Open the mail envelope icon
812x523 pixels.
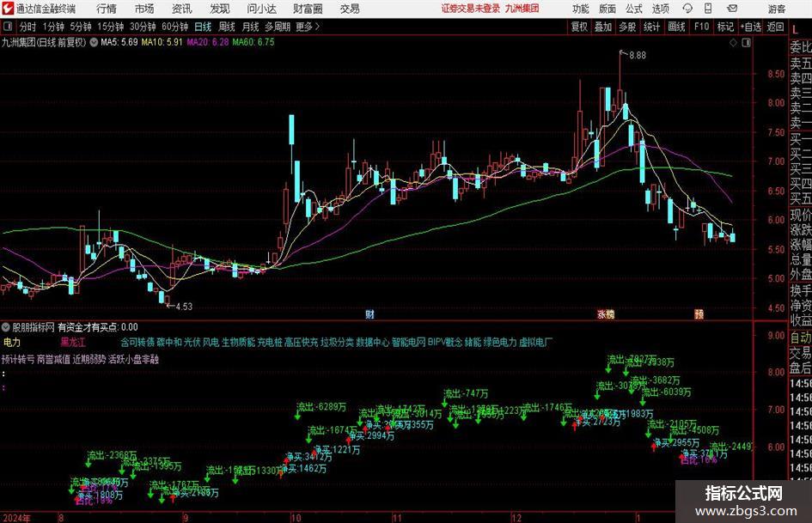[732, 9]
